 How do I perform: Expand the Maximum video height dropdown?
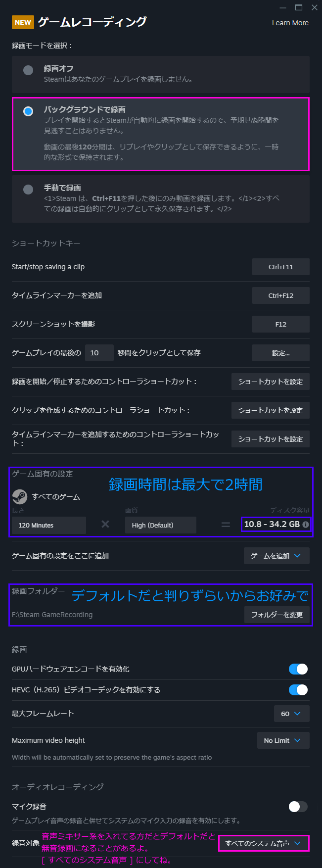point(283,740)
